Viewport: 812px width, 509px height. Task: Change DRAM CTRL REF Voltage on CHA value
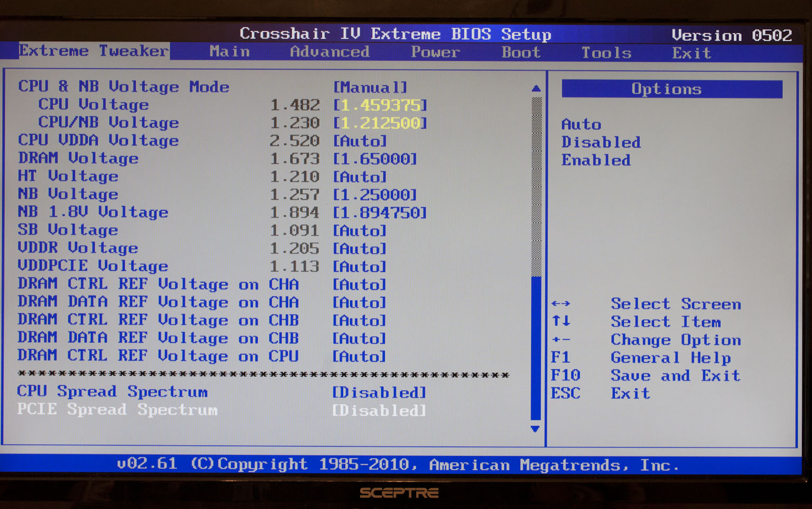coord(359,285)
